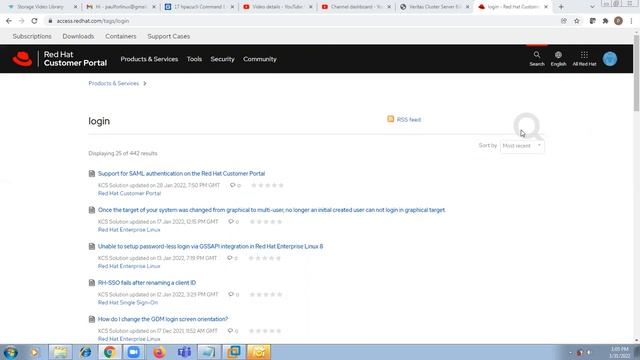This screenshot has width=640, height=360.
Task: Open Internet Explorer from the taskbar
Action: (x=85, y=352)
